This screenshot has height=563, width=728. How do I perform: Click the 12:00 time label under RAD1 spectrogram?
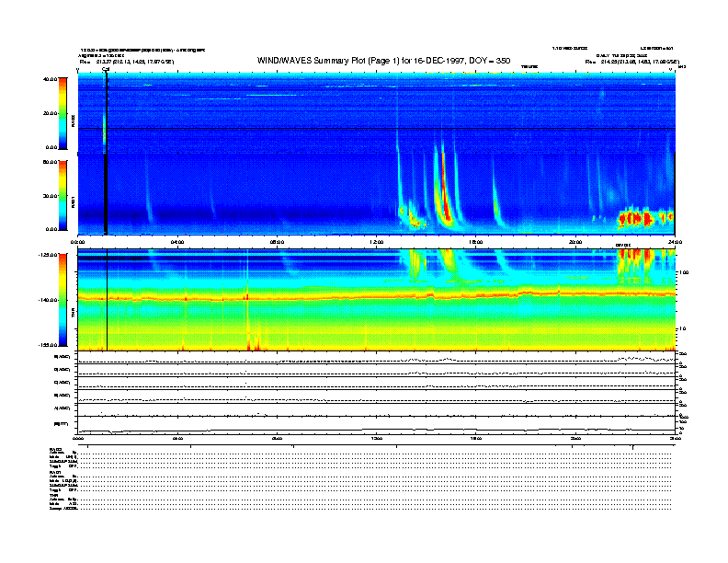click(376, 242)
